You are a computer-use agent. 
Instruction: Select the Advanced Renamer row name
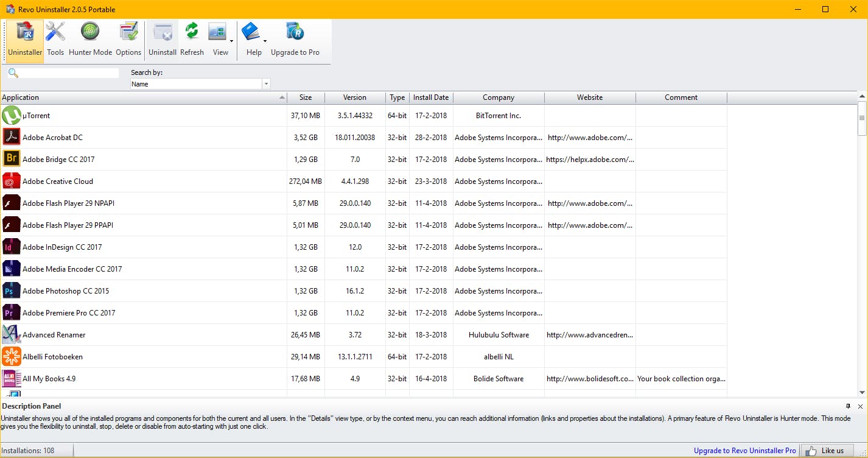pyautogui.click(x=54, y=335)
